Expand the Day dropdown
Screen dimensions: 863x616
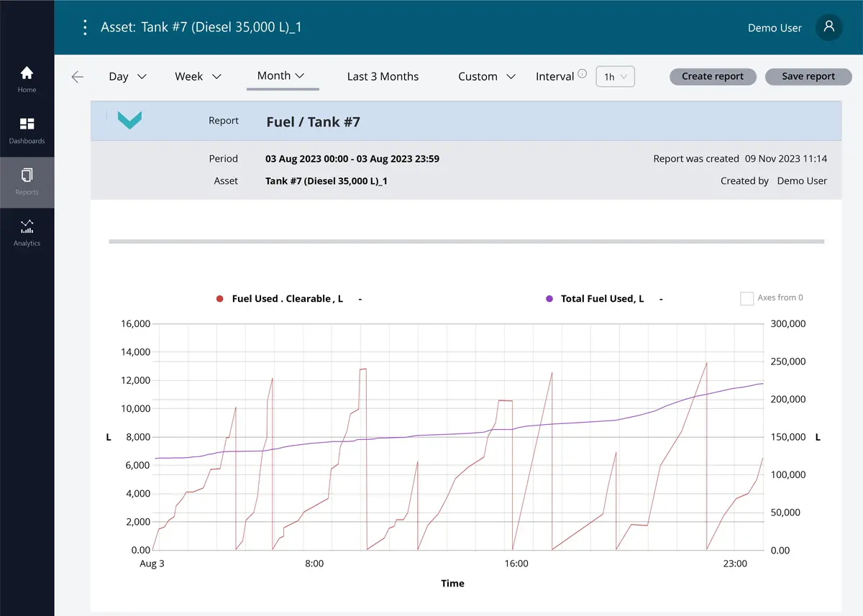127,77
